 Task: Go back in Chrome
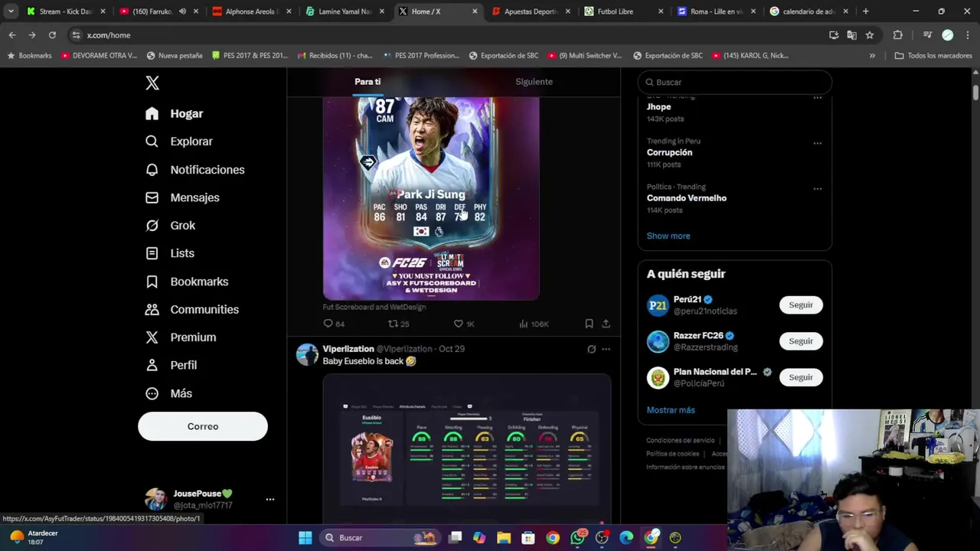12,35
